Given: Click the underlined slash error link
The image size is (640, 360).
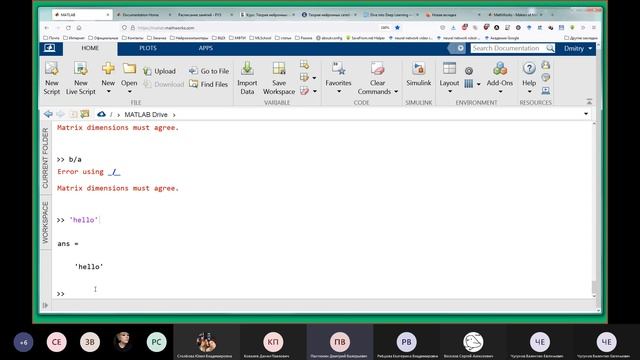Looking at the screenshot, I should click(114, 172).
